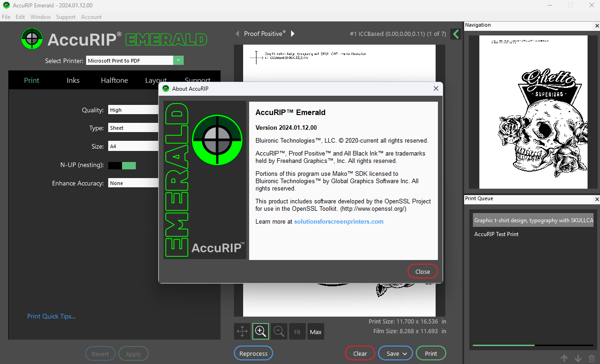Open Print Quick Tips link
The image size is (600, 364).
tap(51, 316)
